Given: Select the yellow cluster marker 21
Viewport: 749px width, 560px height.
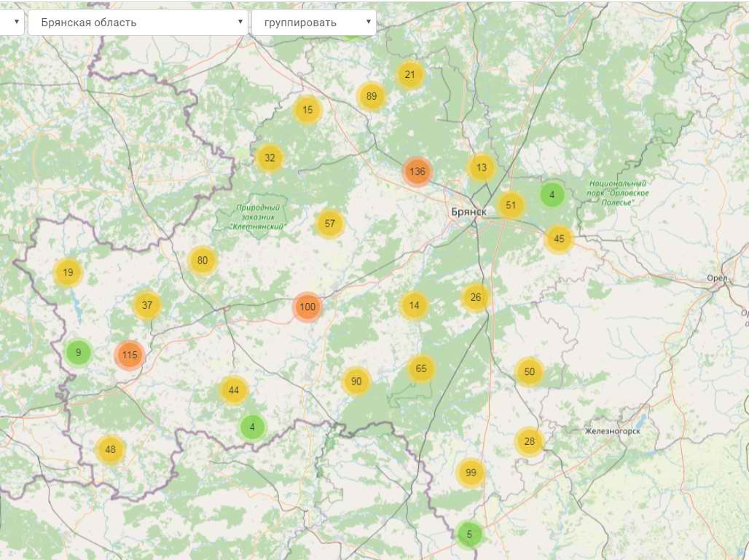Looking at the screenshot, I should click(410, 75).
